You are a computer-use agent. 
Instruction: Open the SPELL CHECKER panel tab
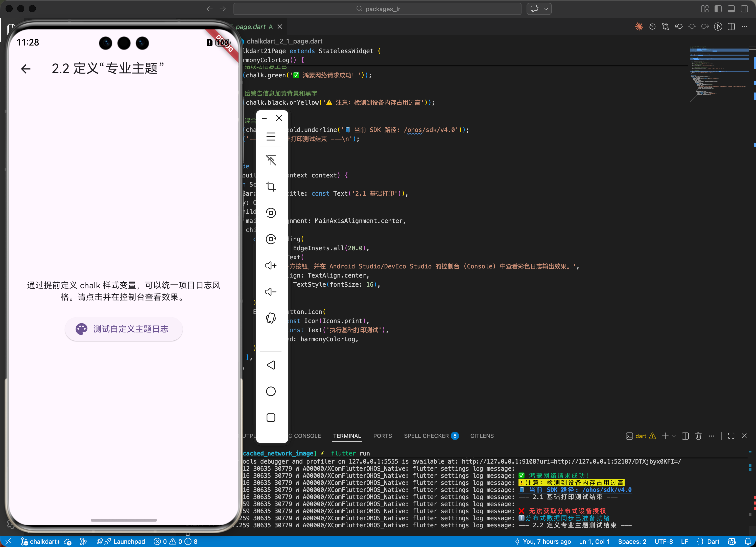[x=426, y=436]
